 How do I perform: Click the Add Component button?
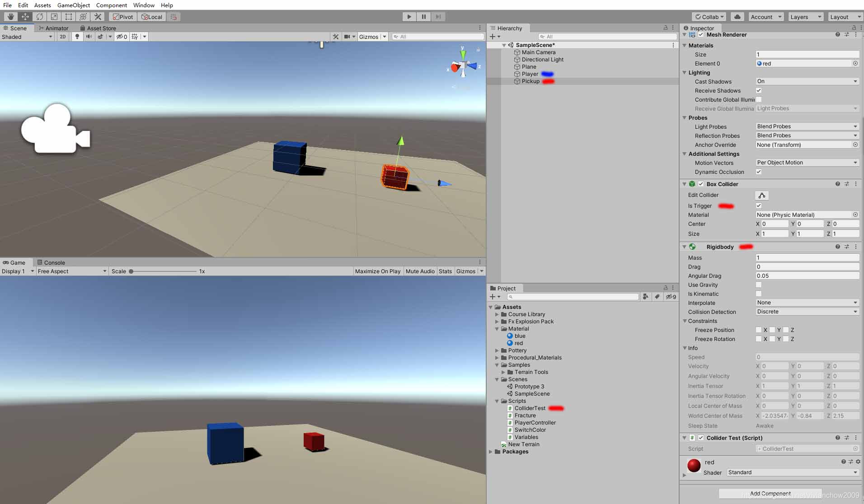pos(770,493)
